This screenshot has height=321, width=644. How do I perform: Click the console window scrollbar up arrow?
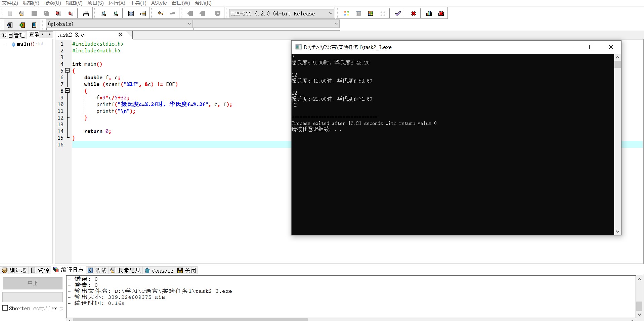[617, 57]
